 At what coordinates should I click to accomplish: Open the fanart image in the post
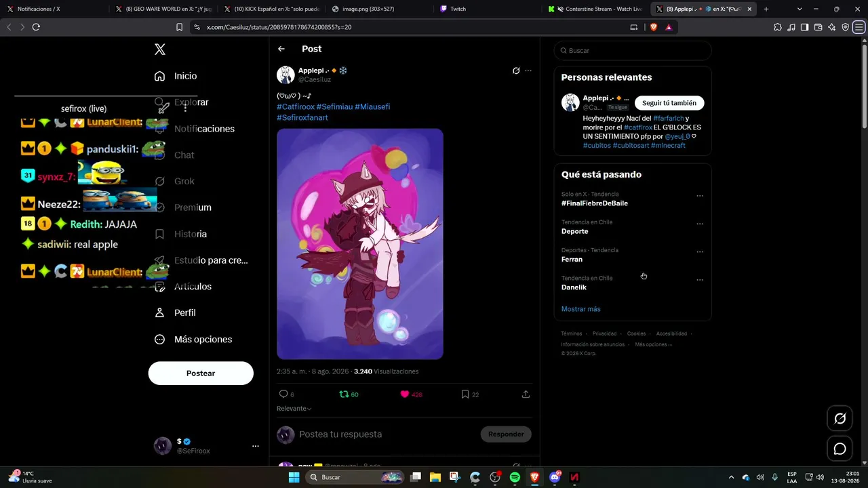(x=360, y=244)
